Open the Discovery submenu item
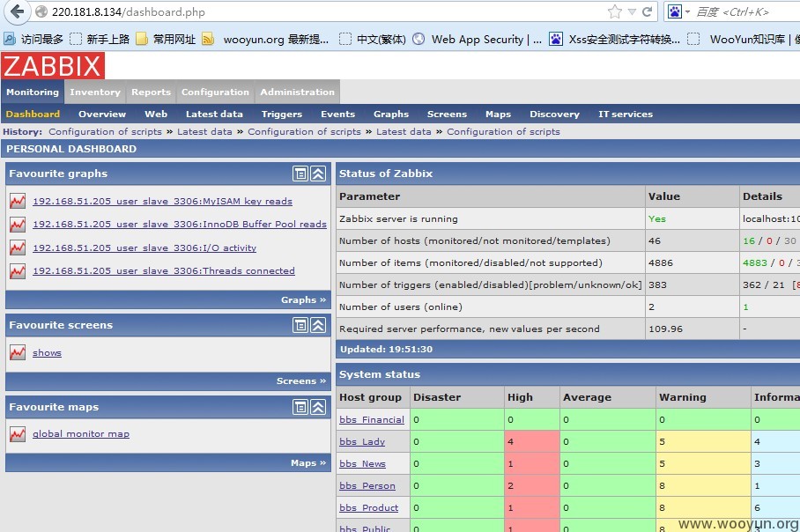This screenshot has width=800, height=532. pos(554,115)
